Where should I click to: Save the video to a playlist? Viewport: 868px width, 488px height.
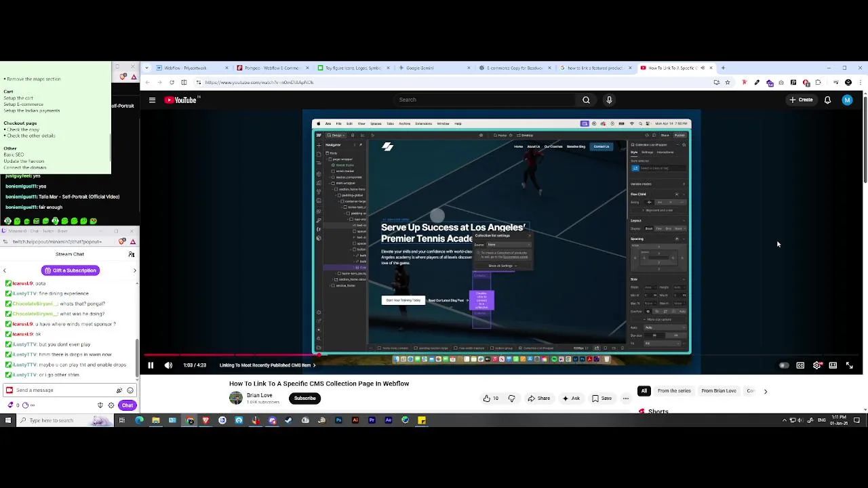(x=601, y=399)
